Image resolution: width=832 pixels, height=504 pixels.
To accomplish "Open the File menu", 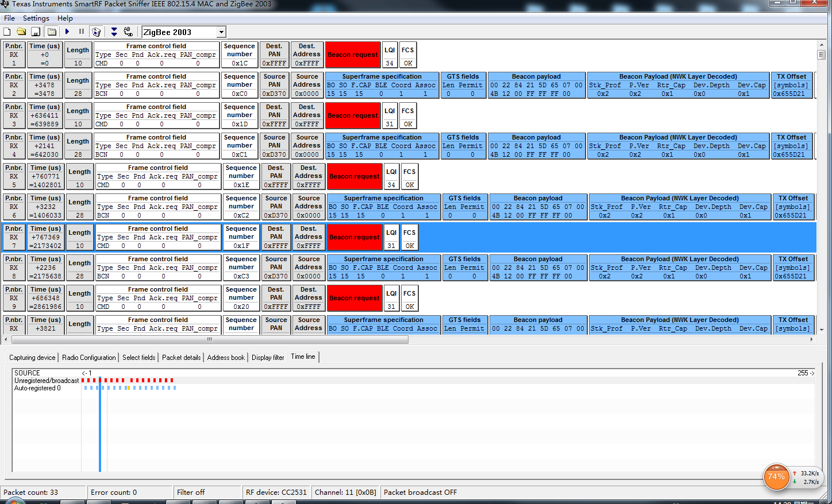I will click(9, 18).
